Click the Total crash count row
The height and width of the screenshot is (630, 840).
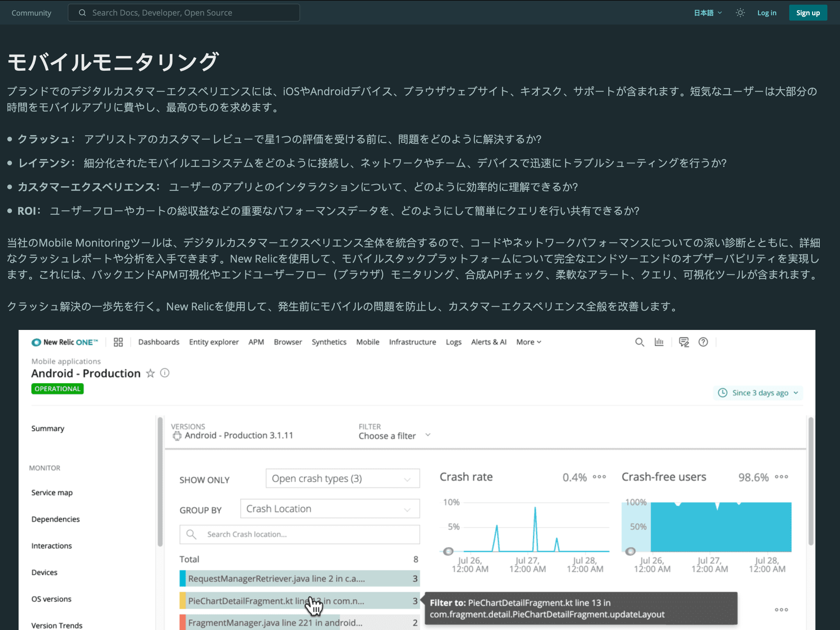pos(299,559)
